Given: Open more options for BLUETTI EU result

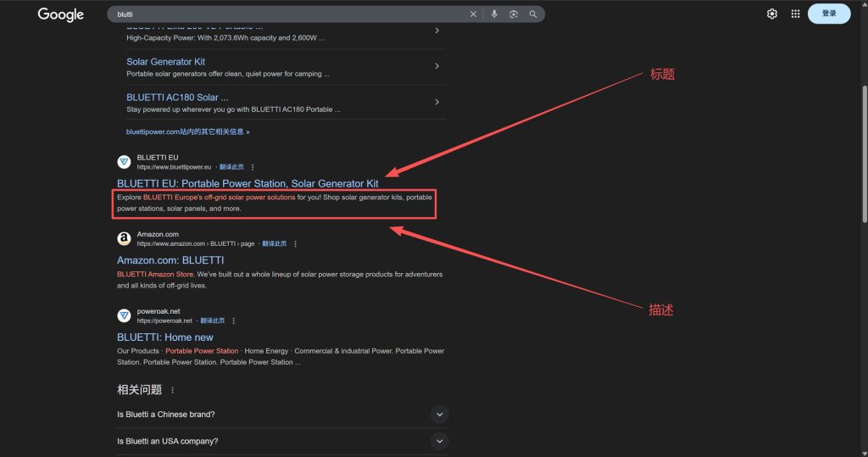Looking at the screenshot, I should coord(253,167).
